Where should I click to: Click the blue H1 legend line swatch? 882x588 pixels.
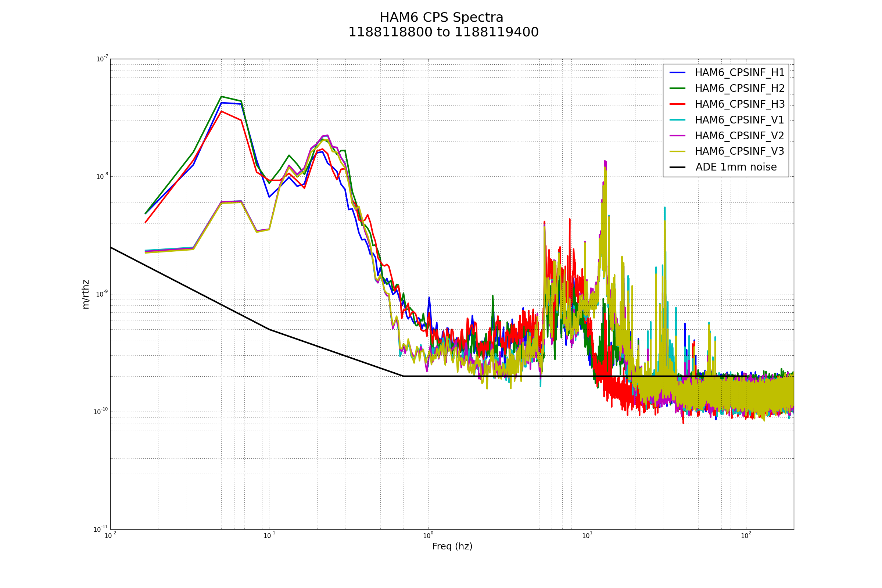point(677,72)
